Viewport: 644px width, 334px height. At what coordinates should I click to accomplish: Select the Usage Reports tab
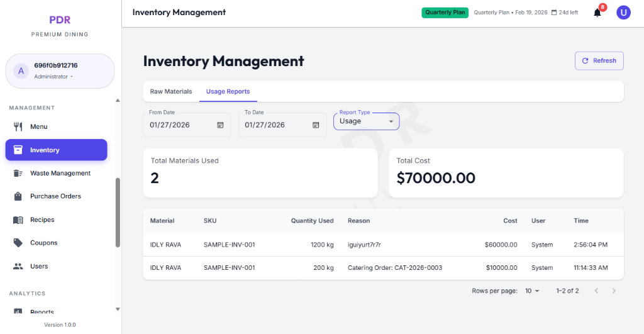[x=228, y=92]
